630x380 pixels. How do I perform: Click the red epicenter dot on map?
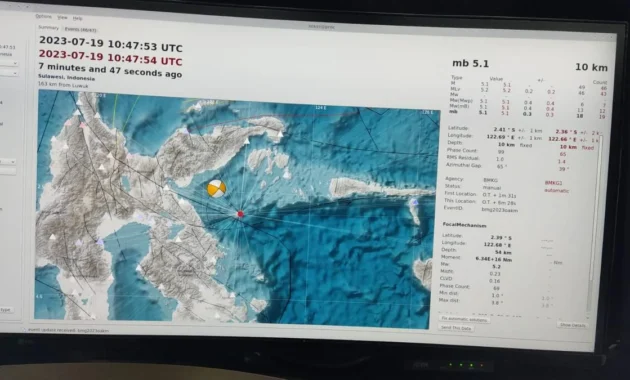point(240,214)
